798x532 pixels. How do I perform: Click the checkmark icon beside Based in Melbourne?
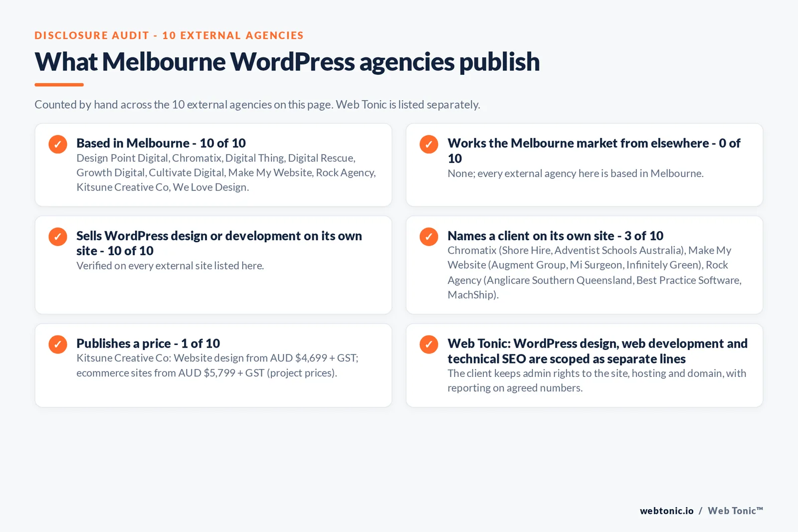tap(58, 144)
